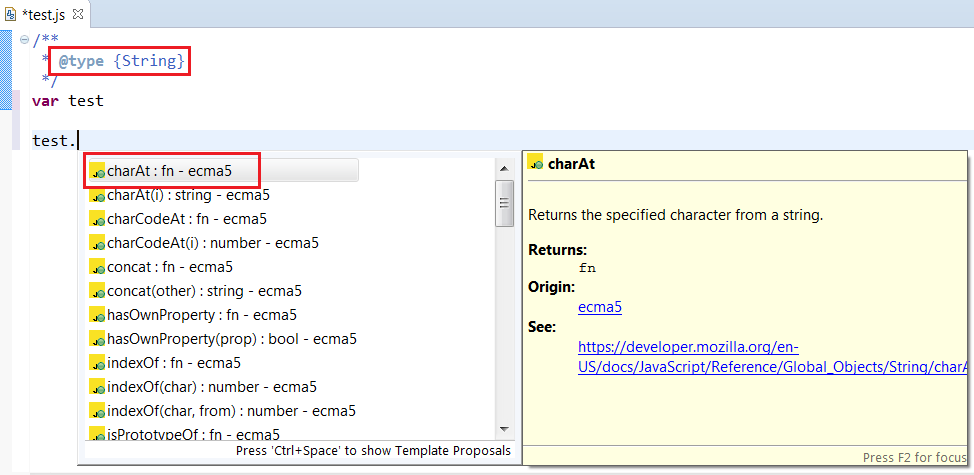Screen dimensions: 974x475
Task: Choose 'concat(other) : string - ecma5' proposal
Action: (196, 291)
